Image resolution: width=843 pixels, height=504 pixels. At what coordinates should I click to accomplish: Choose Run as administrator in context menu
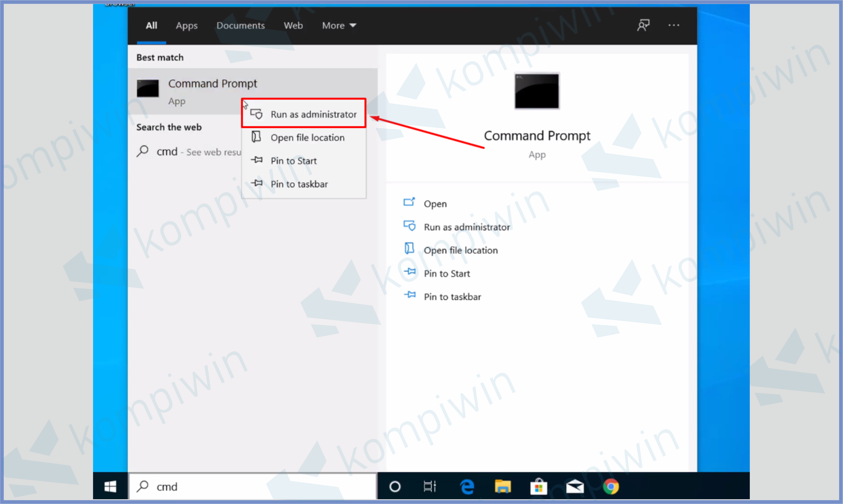(303, 114)
